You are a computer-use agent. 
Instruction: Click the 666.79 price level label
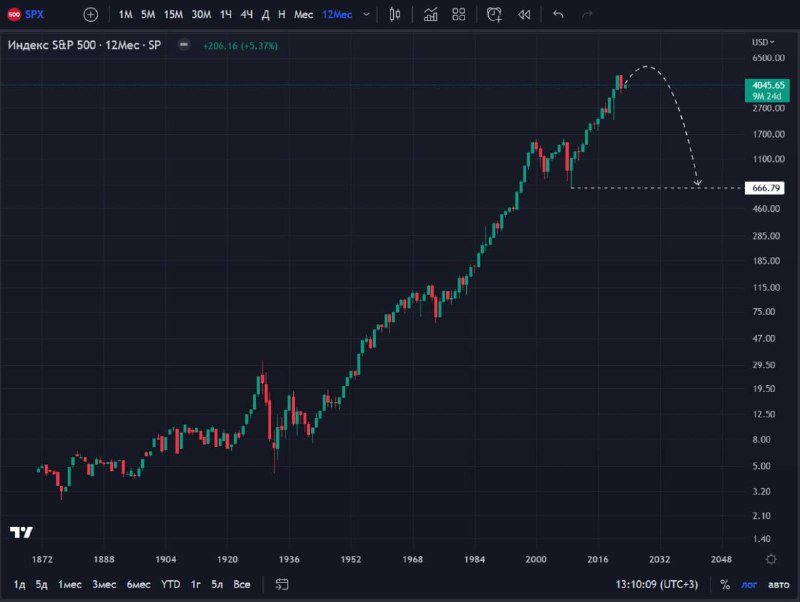tap(765, 188)
